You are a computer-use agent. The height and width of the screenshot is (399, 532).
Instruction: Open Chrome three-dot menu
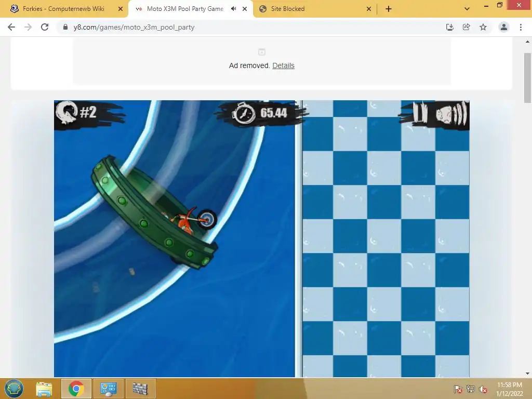pyautogui.click(x=521, y=27)
